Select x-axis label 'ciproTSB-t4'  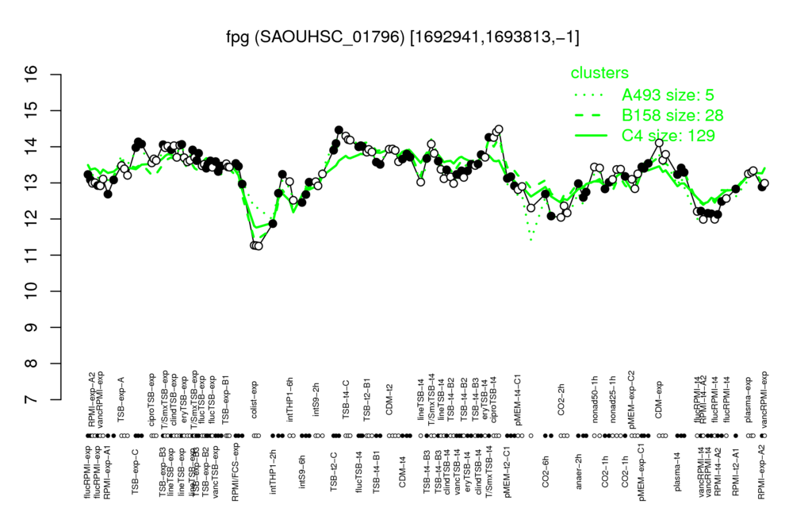pyautogui.click(x=493, y=401)
